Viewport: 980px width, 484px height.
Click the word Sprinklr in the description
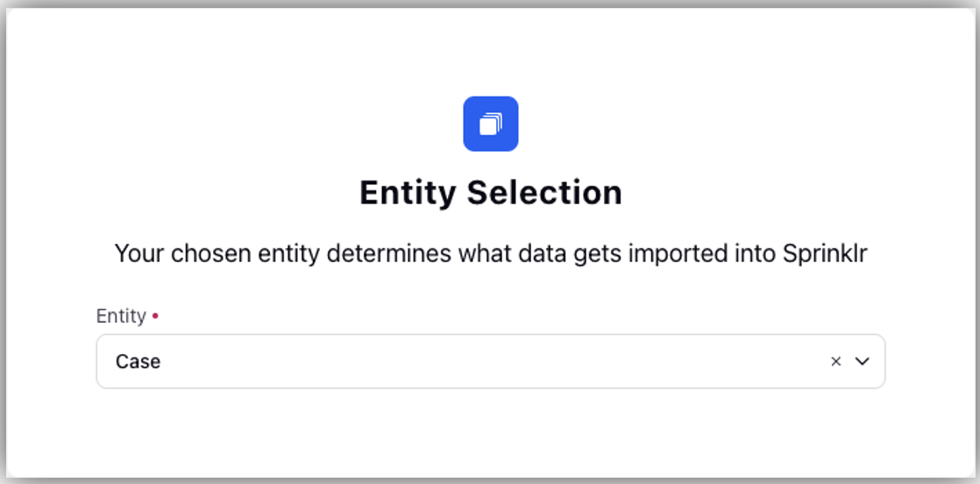click(x=824, y=254)
